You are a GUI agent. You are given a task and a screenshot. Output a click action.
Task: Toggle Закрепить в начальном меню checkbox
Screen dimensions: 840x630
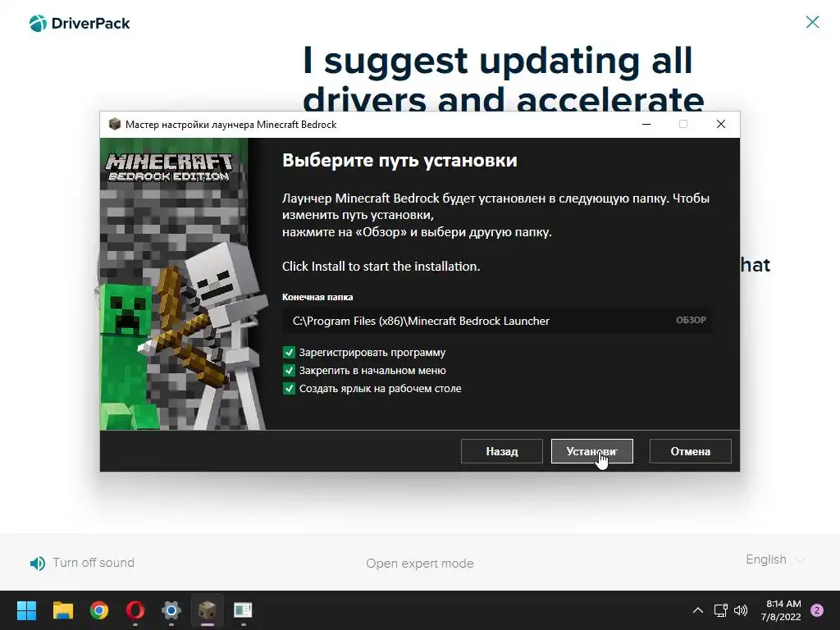(289, 370)
